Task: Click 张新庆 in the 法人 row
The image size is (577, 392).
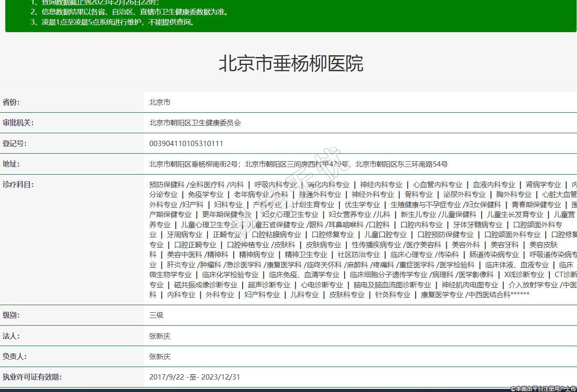Action: [160, 336]
